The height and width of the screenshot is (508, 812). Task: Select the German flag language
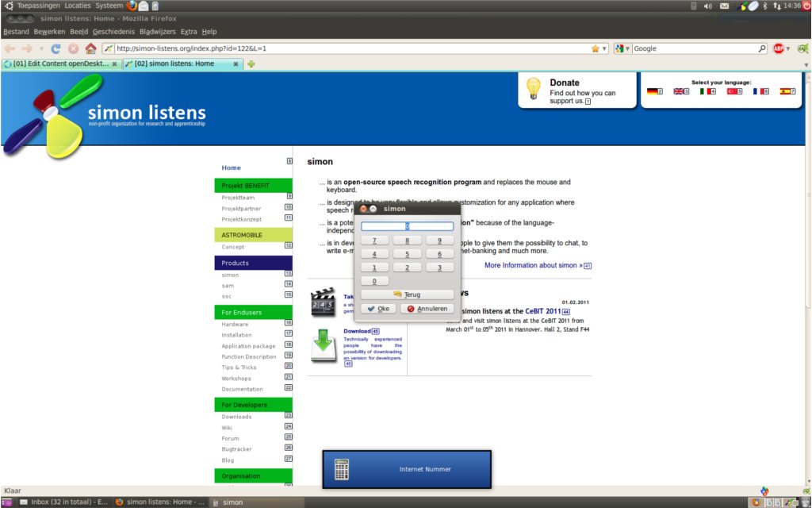pos(652,91)
